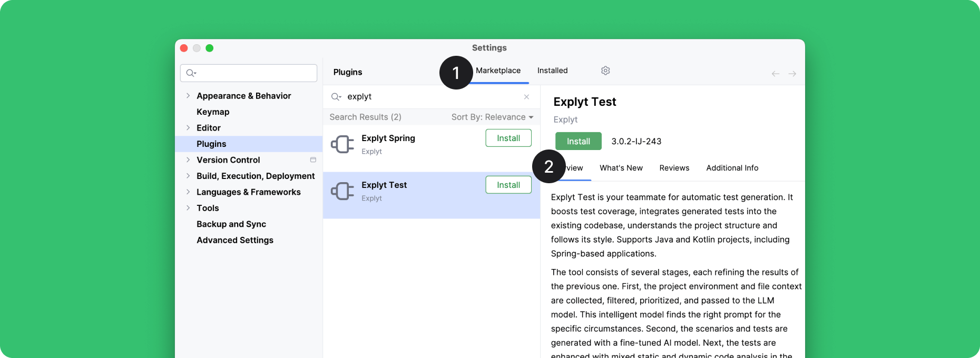Expand Languages & Frameworks section
980x358 pixels.
(x=188, y=192)
